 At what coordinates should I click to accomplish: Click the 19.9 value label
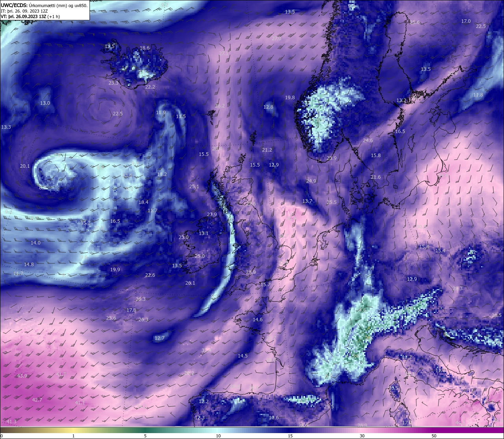115,269
